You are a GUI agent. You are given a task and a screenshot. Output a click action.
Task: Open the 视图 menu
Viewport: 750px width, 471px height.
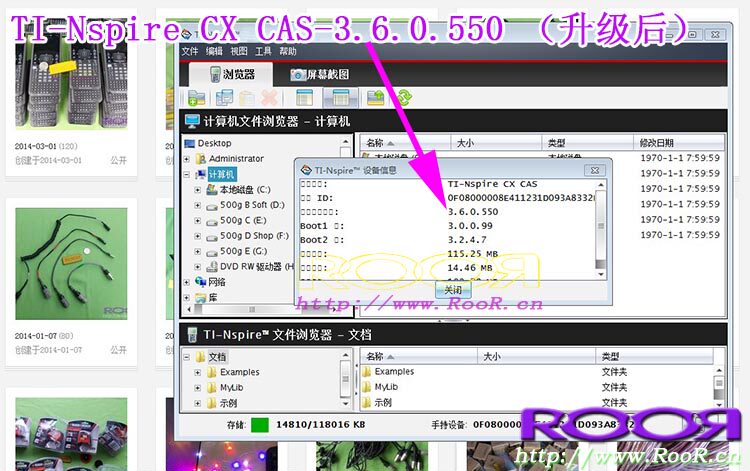tap(239, 51)
